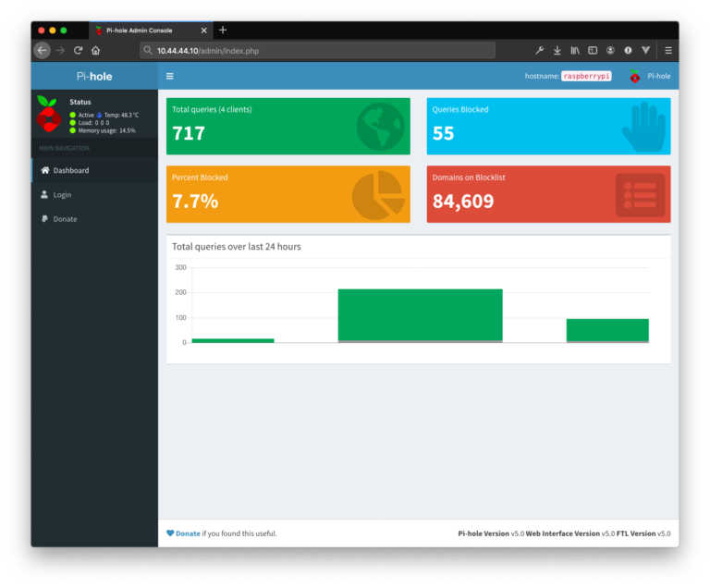This screenshot has height=588, width=710.
Task: Open the Donate sidebar item
Action: click(x=65, y=219)
